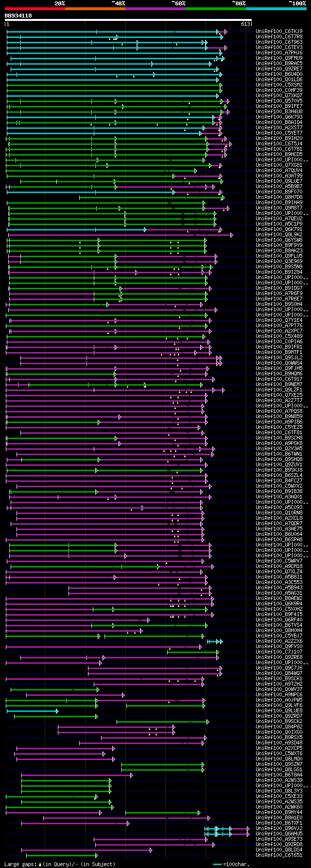
Task: Select hit label UniRef100_Q8H7D8
Action: coord(279,197)
